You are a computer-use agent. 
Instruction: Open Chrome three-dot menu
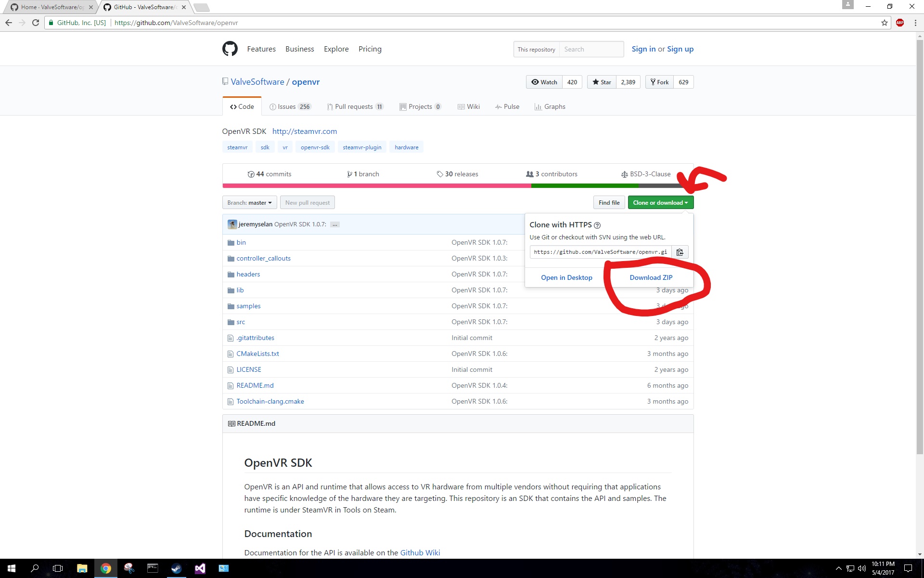click(915, 23)
